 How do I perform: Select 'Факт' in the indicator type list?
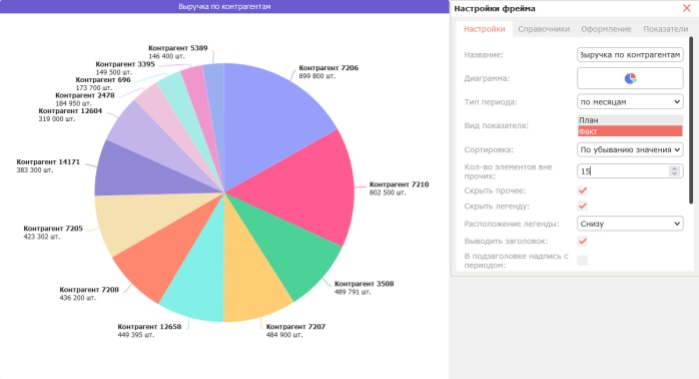pyautogui.click(x=630, y=131)
